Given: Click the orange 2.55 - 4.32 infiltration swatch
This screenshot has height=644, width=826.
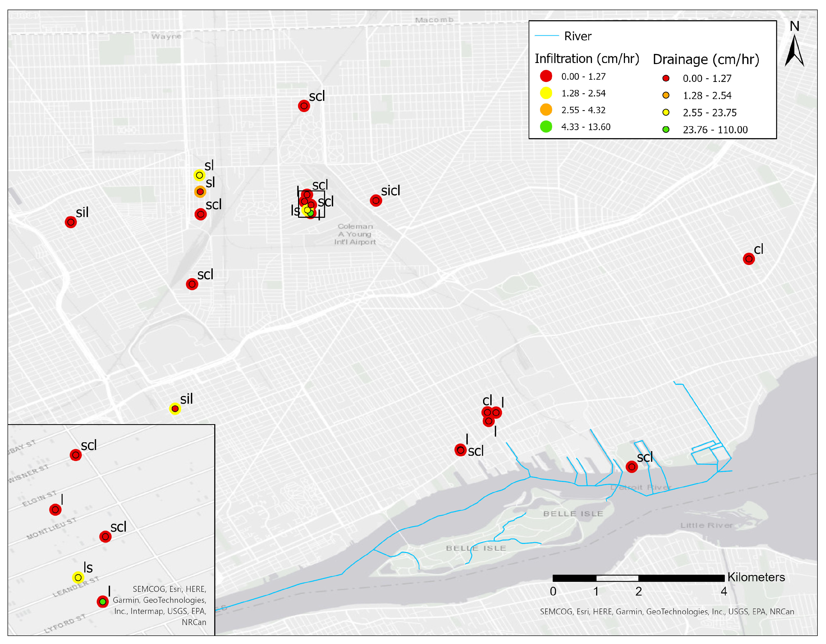Looking at the screenshot, I should [x=546, y=110].
